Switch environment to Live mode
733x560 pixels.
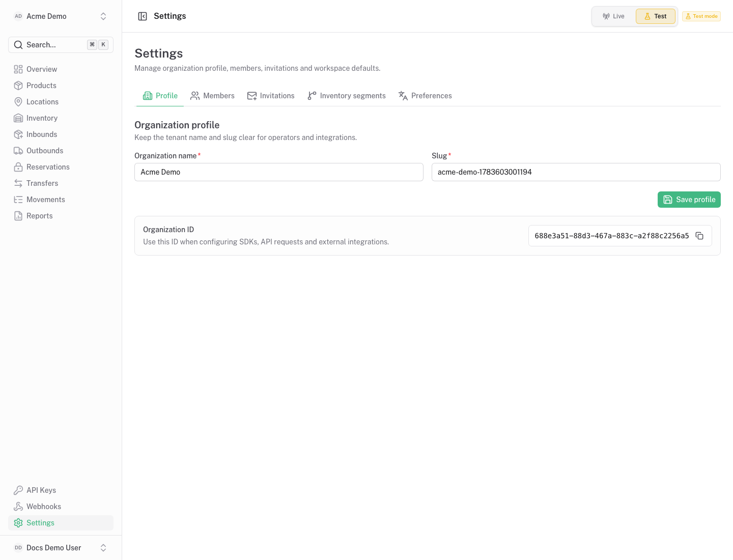pos(614,16)
